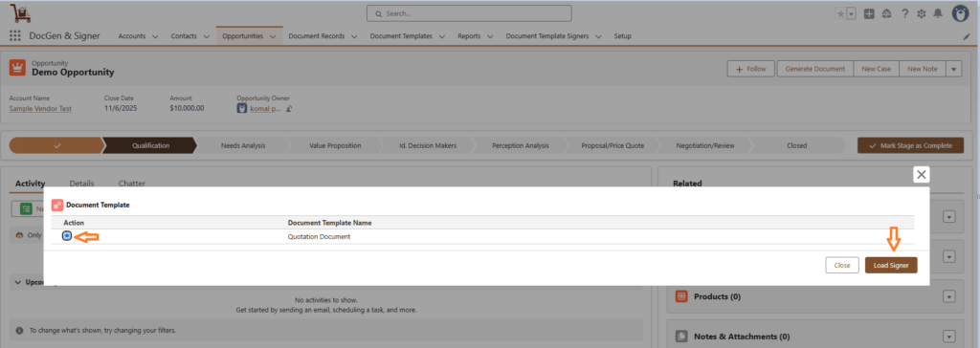Click the favorites star icon
The height and width of the screenshot is (348, 980).
[x=840, y=13]
